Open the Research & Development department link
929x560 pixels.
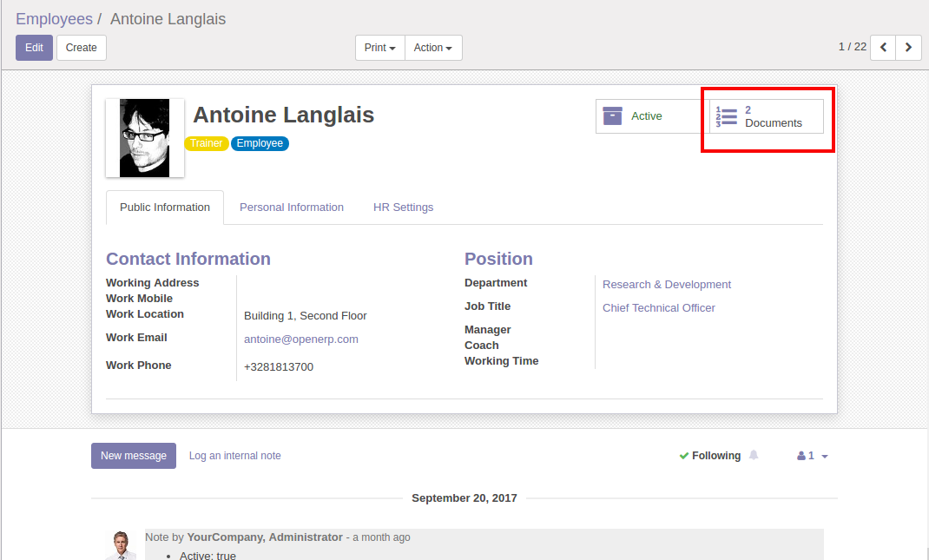(667, 285)
